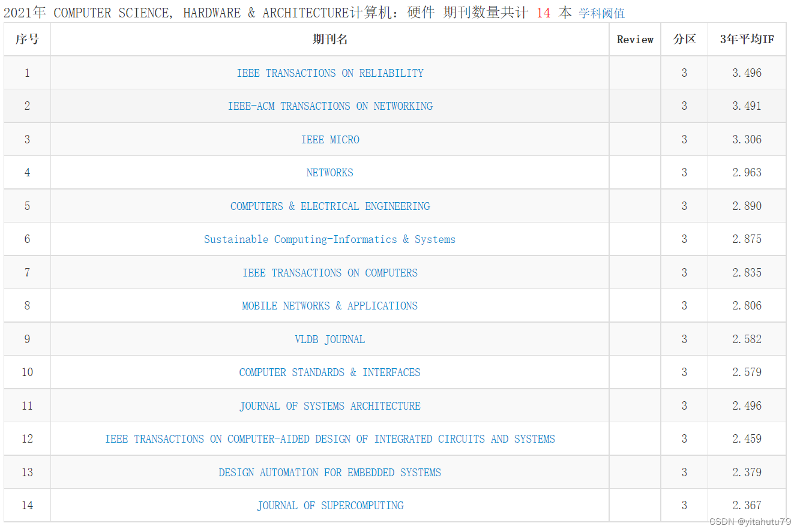Select the IF value 2.459
This screenshot has height=532, width=800.
[x=747, y=439]
